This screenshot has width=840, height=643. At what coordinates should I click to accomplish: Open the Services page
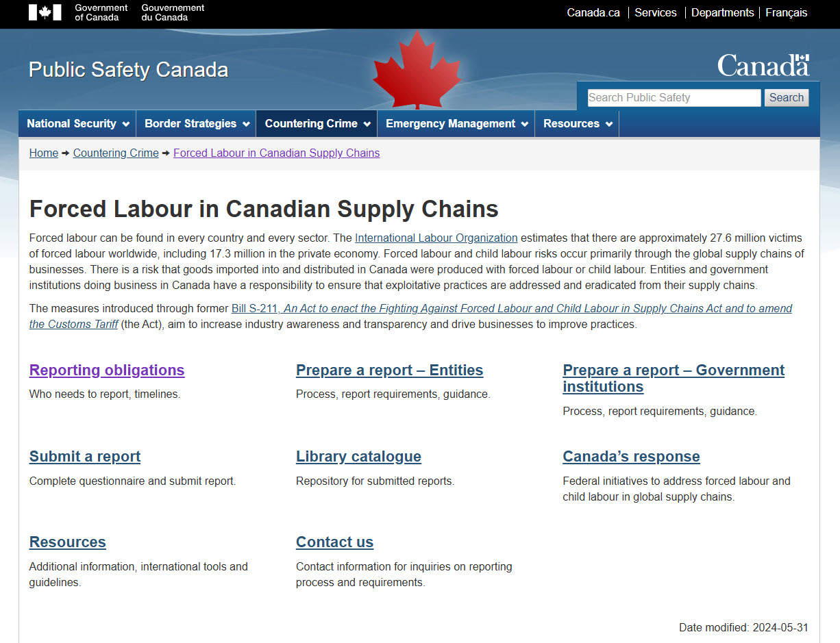(655, 12)
